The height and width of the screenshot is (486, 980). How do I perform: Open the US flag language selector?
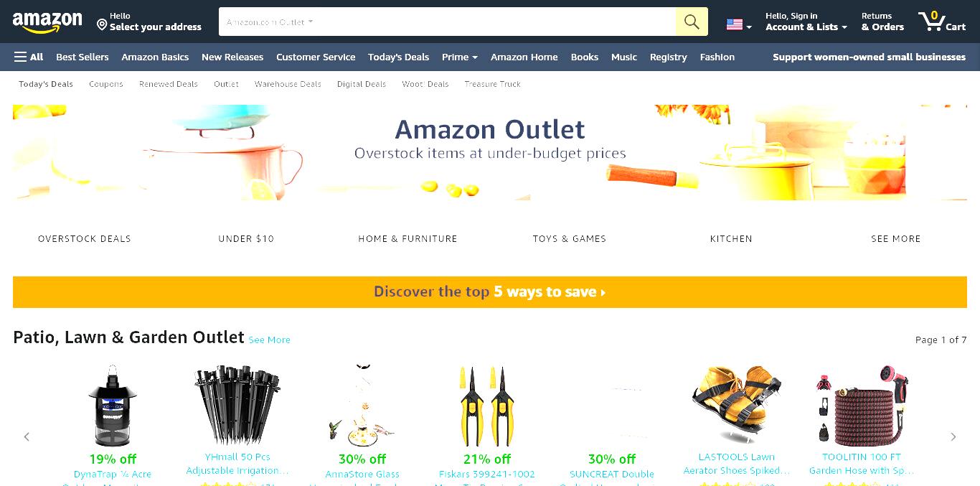coord(739,25)
